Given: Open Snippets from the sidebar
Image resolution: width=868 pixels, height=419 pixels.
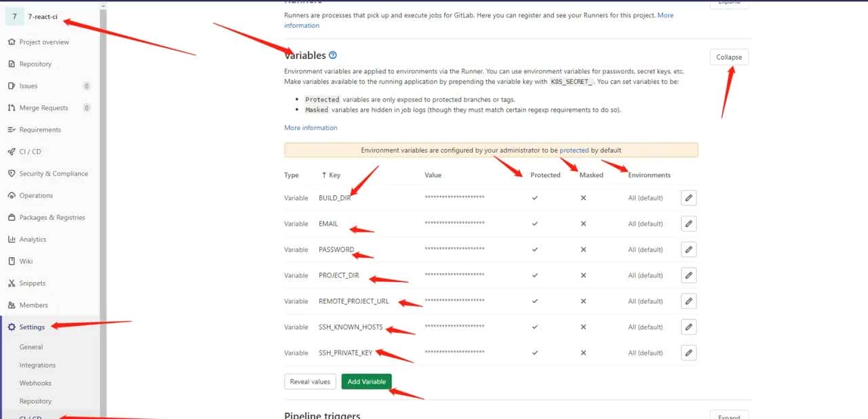Looking at the screenshot, I should [x=32, y=283].
